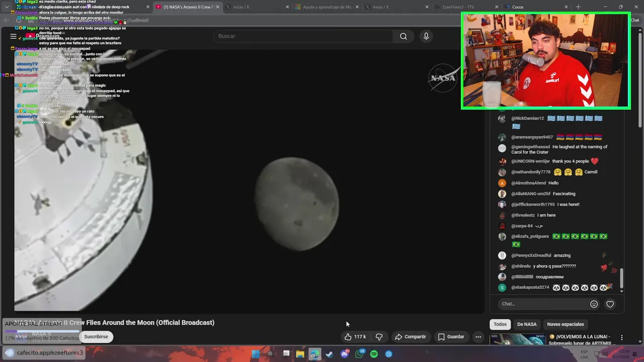Viewport: 644px width, 362px height.
Task: Click username @UNICORN-wm5jw in chat
Action: pyautogui.click(x=530, y=161)
